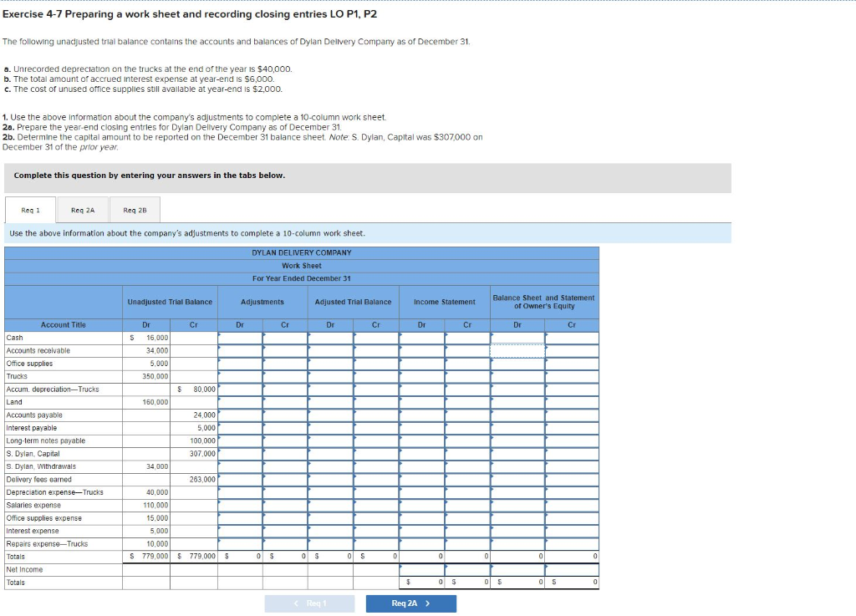Select Office supplies Adjustments Cr cell

pyautogui.click(x=285, y=364)
